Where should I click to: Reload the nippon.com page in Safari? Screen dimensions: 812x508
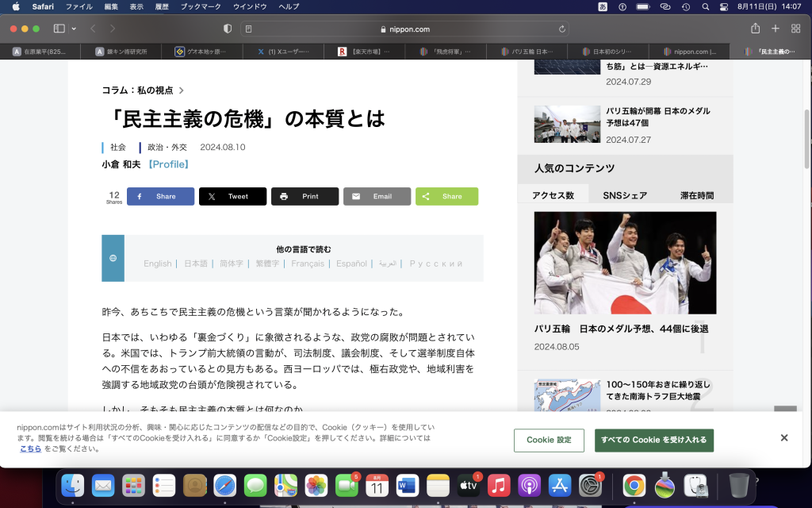click(x=561, y=29)
